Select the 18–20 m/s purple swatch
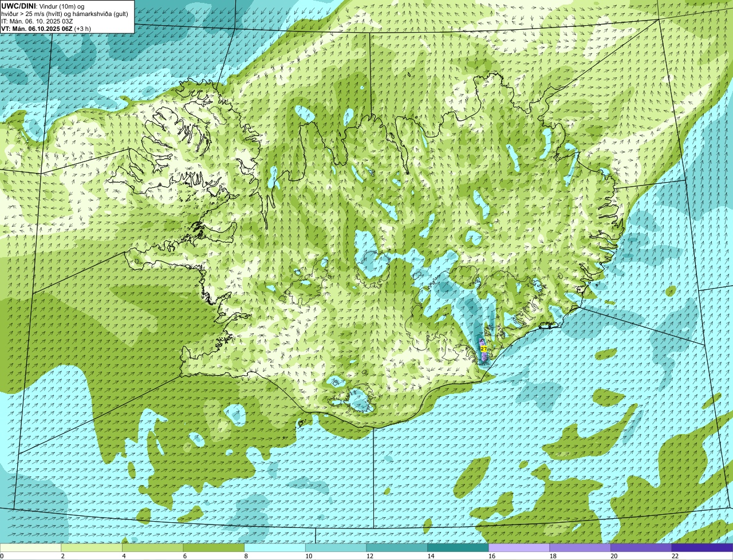733x560 pixels. pos(580,547)
